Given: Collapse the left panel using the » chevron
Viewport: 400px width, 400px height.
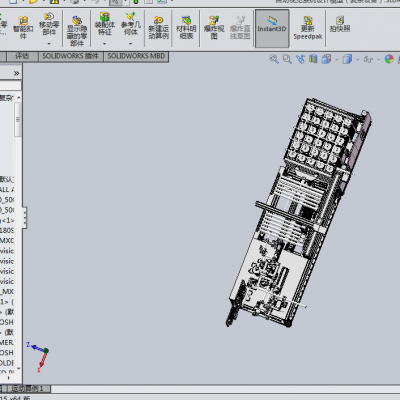Looking at the screenshot, I should tap(16, 73).
